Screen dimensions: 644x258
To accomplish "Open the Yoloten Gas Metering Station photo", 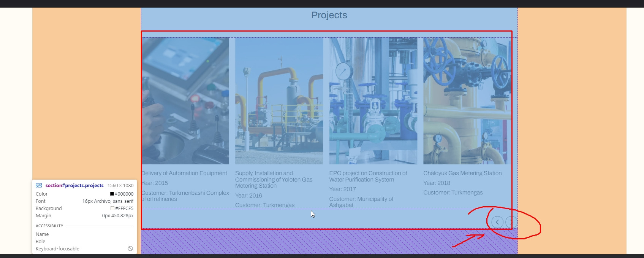I will tap(279, 101).
